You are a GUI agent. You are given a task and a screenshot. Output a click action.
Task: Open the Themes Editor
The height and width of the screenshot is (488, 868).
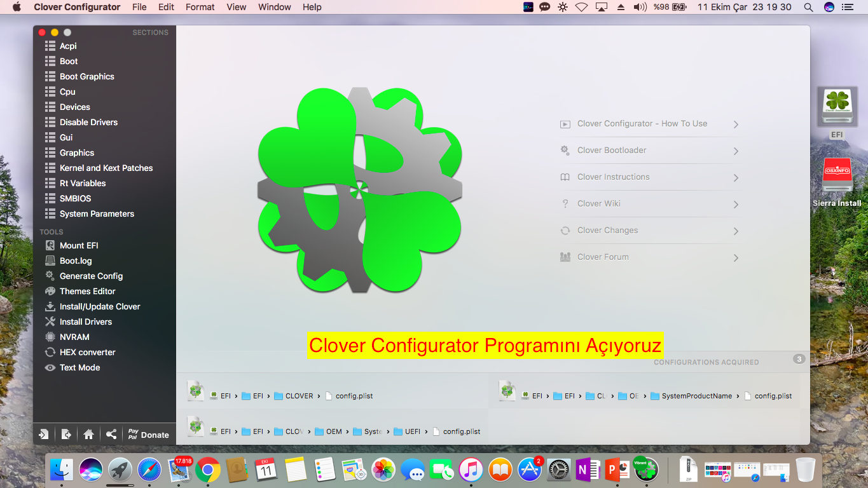(87, 291)
